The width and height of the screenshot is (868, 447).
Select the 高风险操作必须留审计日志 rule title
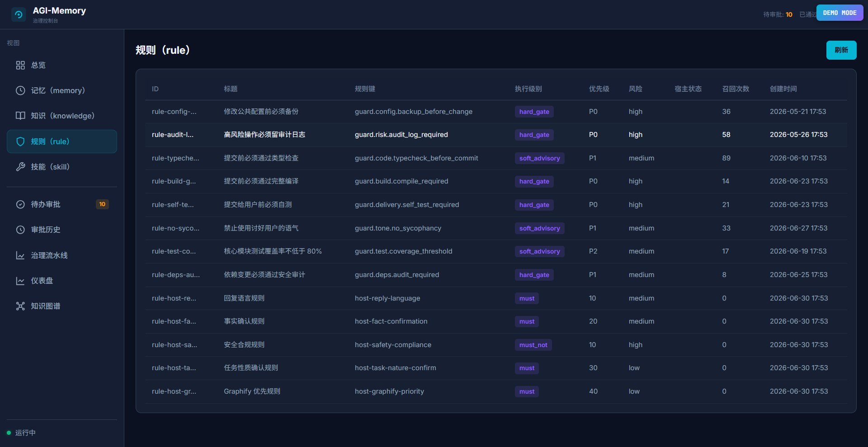coord(264,135)
